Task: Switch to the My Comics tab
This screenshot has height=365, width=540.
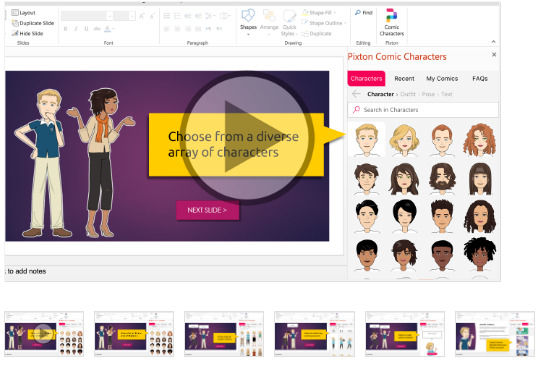Action: 442,79
